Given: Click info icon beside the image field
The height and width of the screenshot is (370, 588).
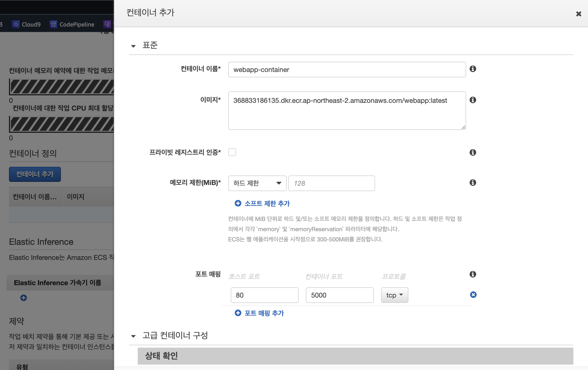Looking at the screenshot, I should [x=473, y=100].
